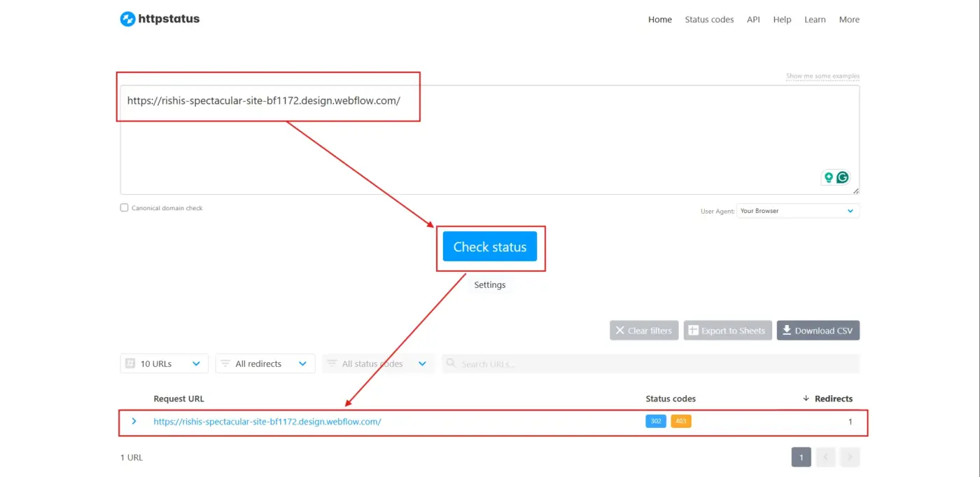Open the 10 URLs page size dropdown
980x477 pixels.
click(164, 364)
